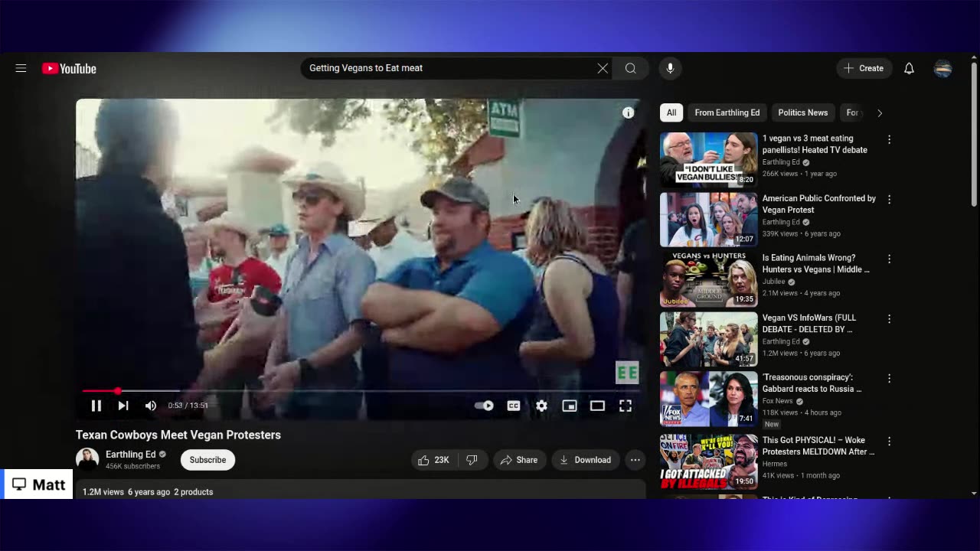Click the Matt screen label overlay
Image resolution: width=980 pixels, height=551 pixels.
pyautogui.click(x=38, y=484)
